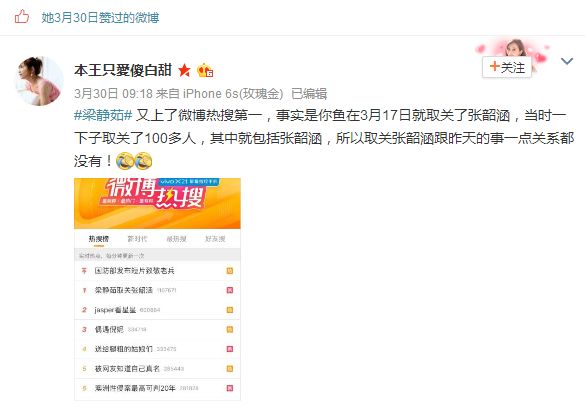
Task: Click the post timestamp 3月30日 09:18
Action: click(x=113, y=93)
